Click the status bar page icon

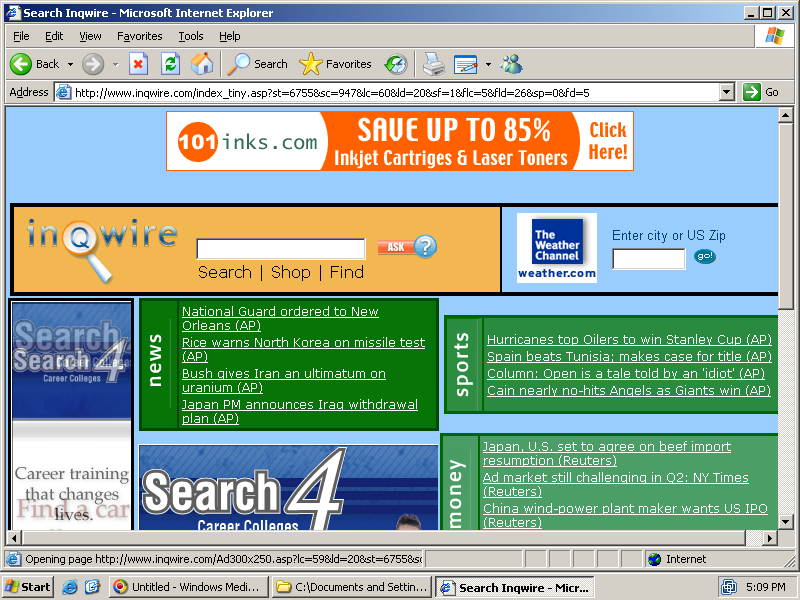click(14, 559)
